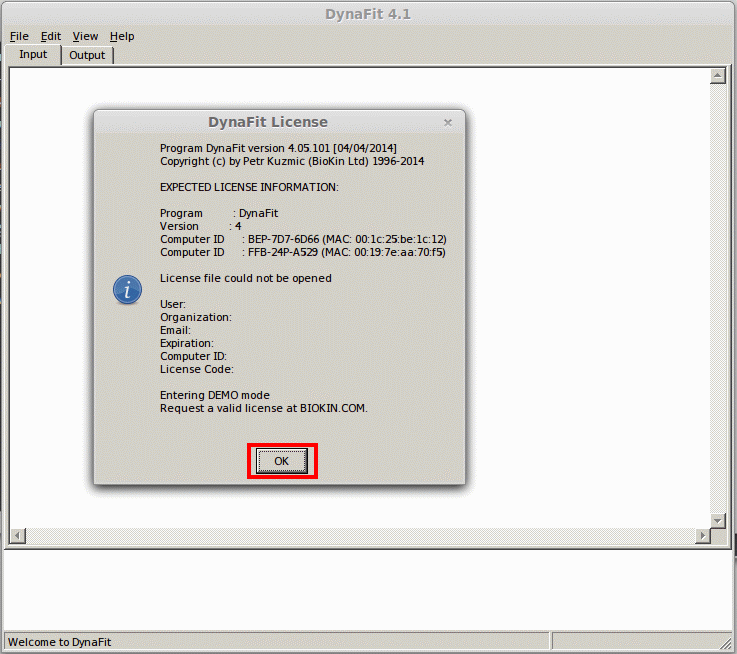Click the vertical scrollbar track
The width and height of the screenshot is (737, 654).
point(717,298)
